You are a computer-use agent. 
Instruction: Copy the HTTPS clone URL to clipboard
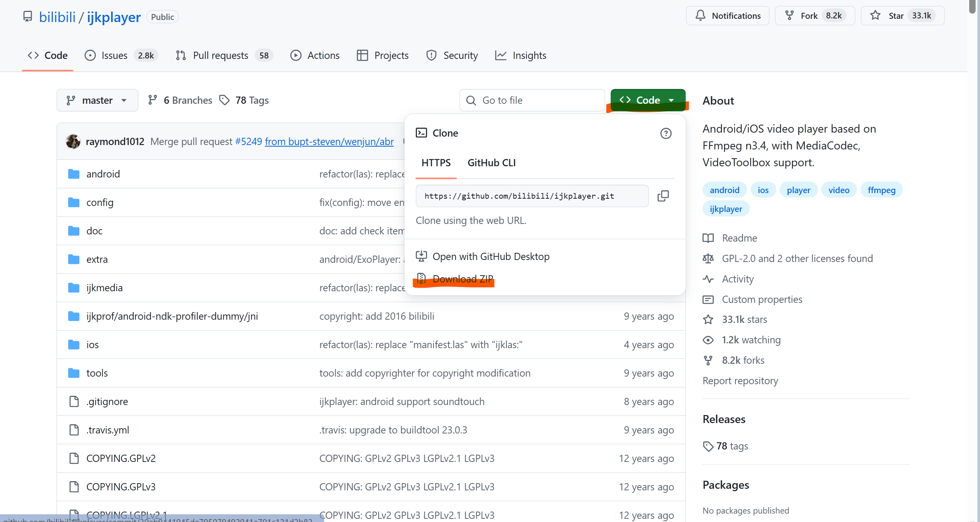click(663, 196)
